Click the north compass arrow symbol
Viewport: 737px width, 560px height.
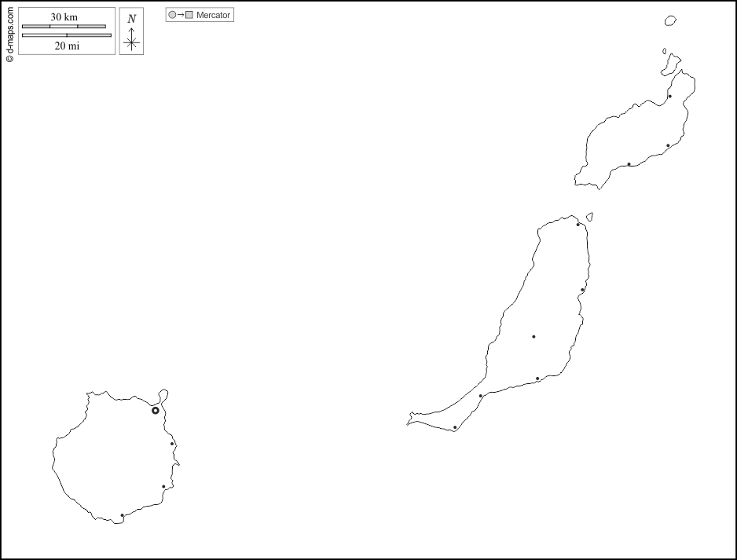coord(132,38)
